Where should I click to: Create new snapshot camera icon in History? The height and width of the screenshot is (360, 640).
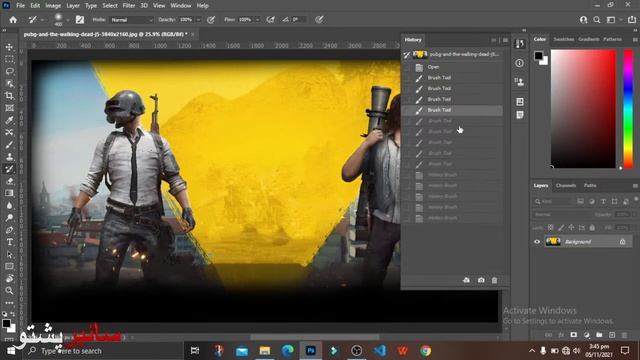[481, 280]
